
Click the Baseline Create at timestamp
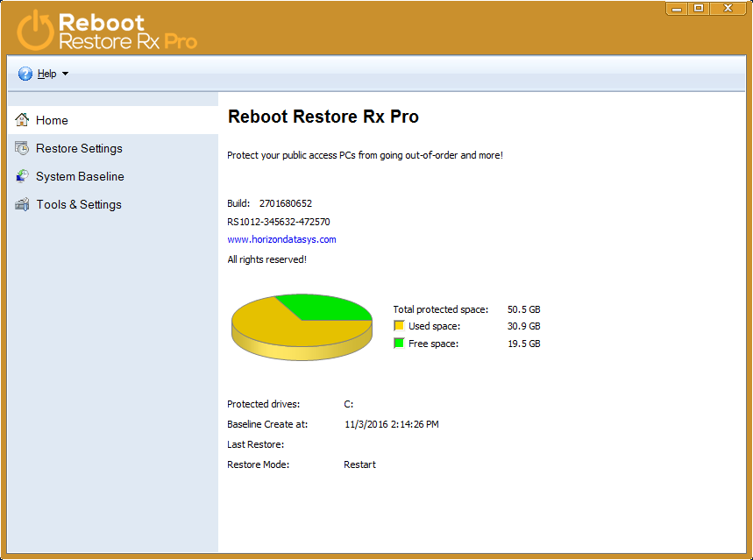click(x=391, y=424)
